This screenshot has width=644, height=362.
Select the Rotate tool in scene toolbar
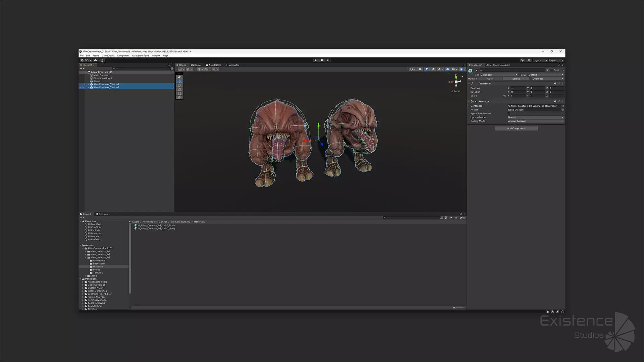click(179, 85)
